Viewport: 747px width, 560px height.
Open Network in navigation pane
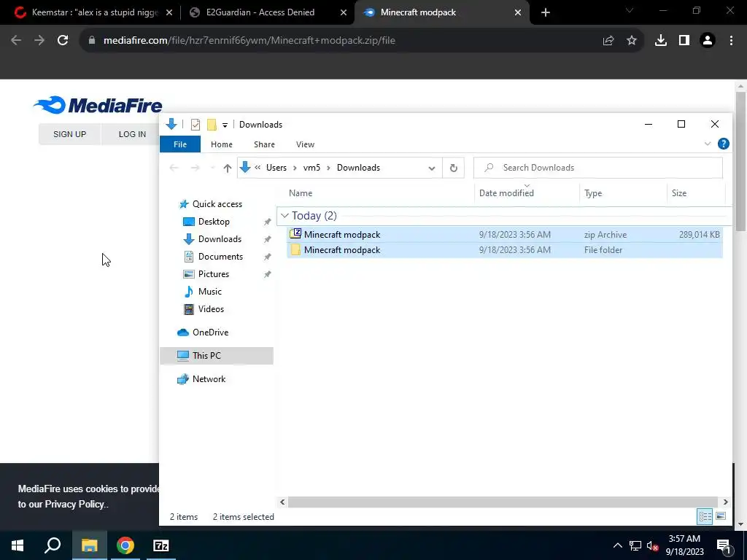209,379
